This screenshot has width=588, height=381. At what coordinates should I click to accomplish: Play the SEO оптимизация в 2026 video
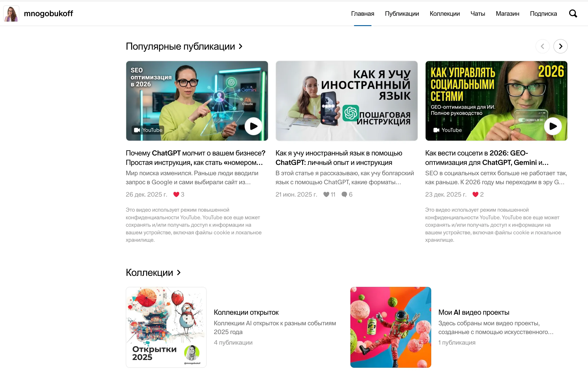[253, 126]
